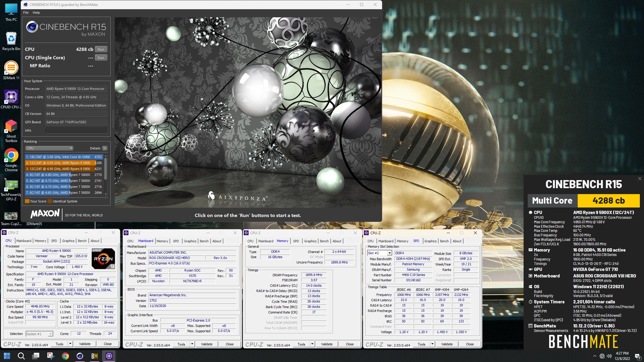Click the Part Number 4400 C19 Series
This screenshot has height=362, width=644.
pyautogui.click(x=413, y=275)
